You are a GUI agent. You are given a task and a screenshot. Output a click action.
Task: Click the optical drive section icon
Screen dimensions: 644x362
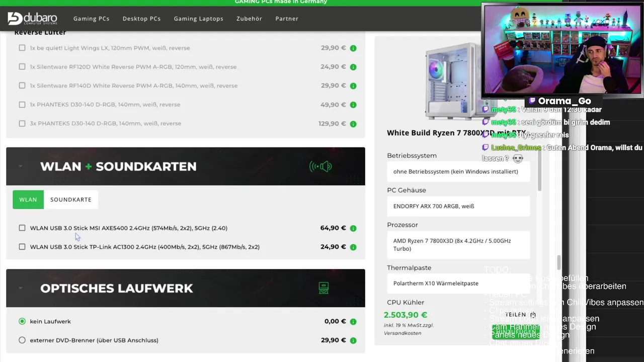[324, 288]
